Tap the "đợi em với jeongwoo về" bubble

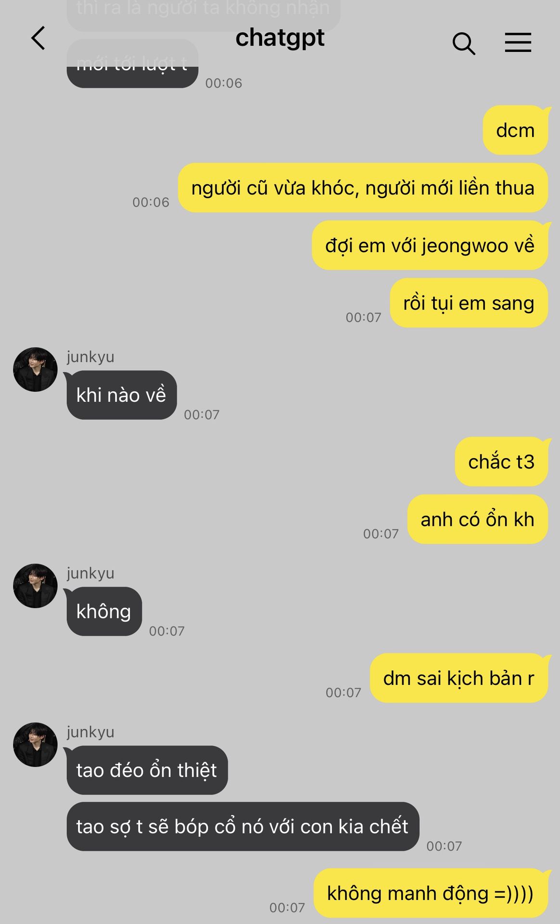430,245
